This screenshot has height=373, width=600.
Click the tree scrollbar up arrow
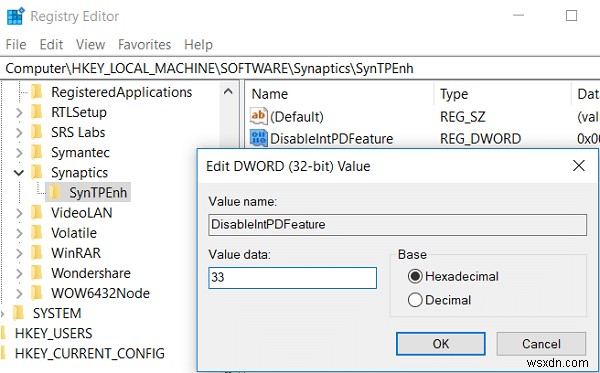point(228,92)
